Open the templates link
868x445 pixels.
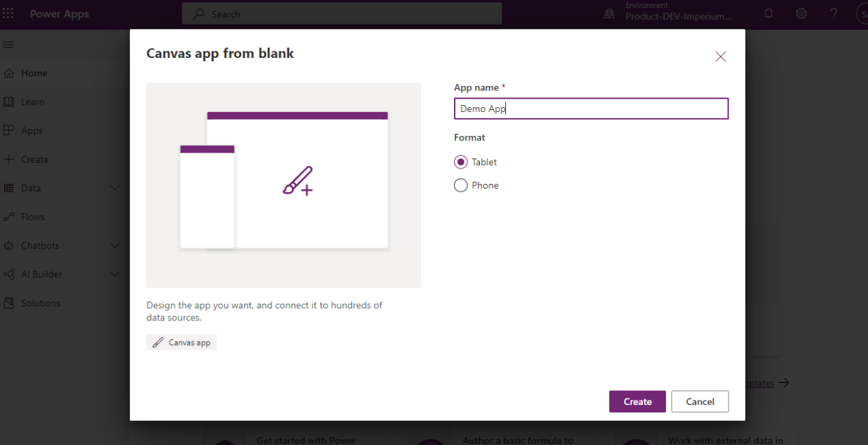tap(760, 383)
